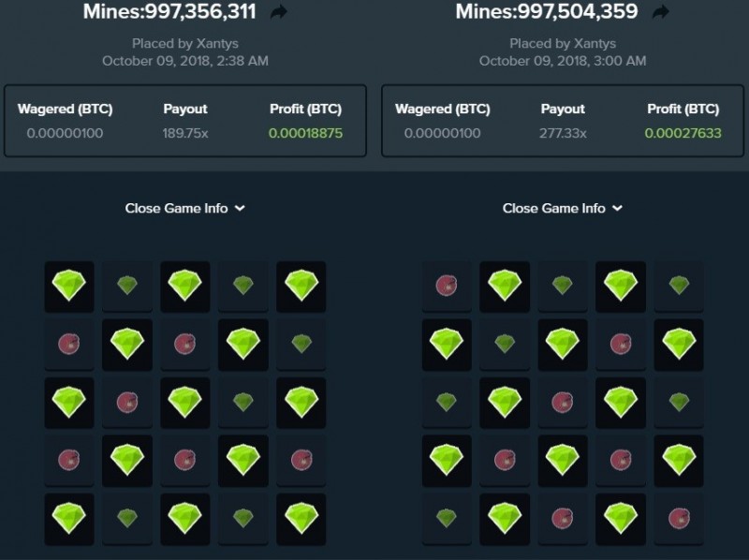Viewport: 749px width, 560px height.
Task: Left board: click row 2, column 2 revealed gem
Action: coord(127,344)
